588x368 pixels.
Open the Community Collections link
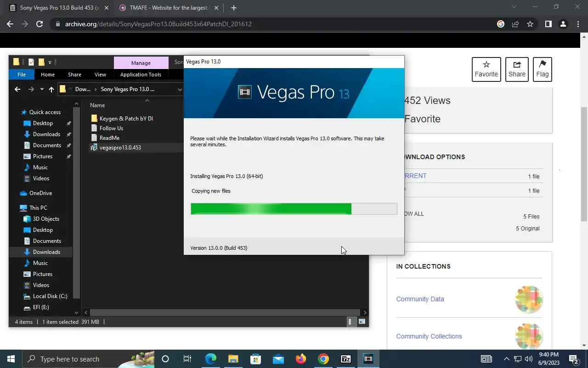point(429,336)
